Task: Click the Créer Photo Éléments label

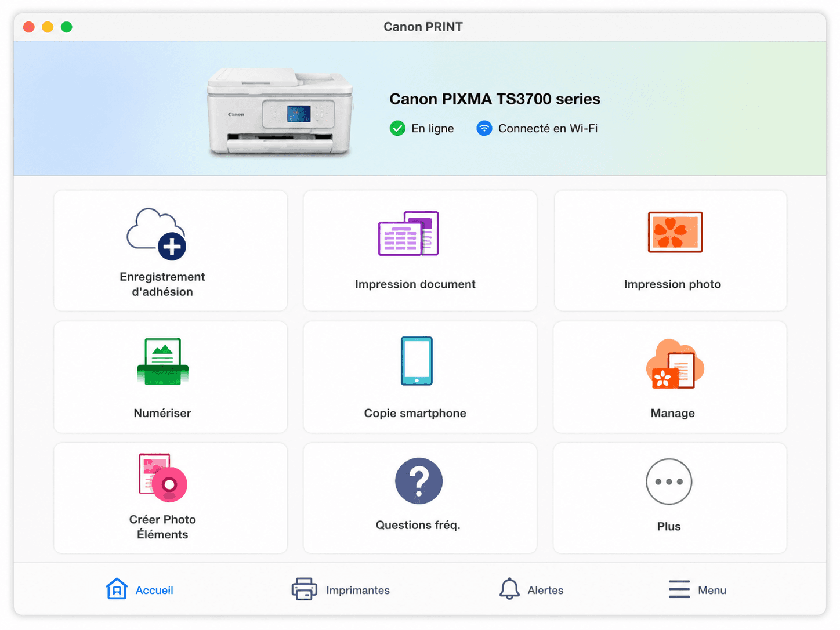Action: point(162,527)
